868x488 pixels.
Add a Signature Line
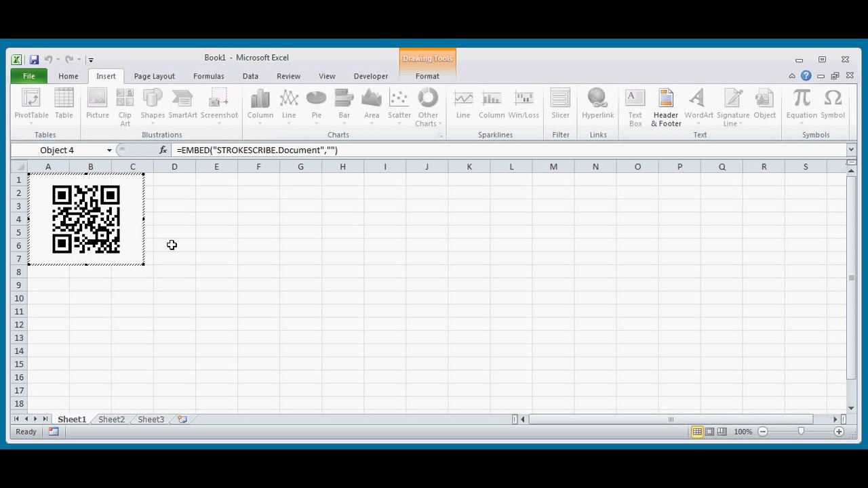click(733, 107)
